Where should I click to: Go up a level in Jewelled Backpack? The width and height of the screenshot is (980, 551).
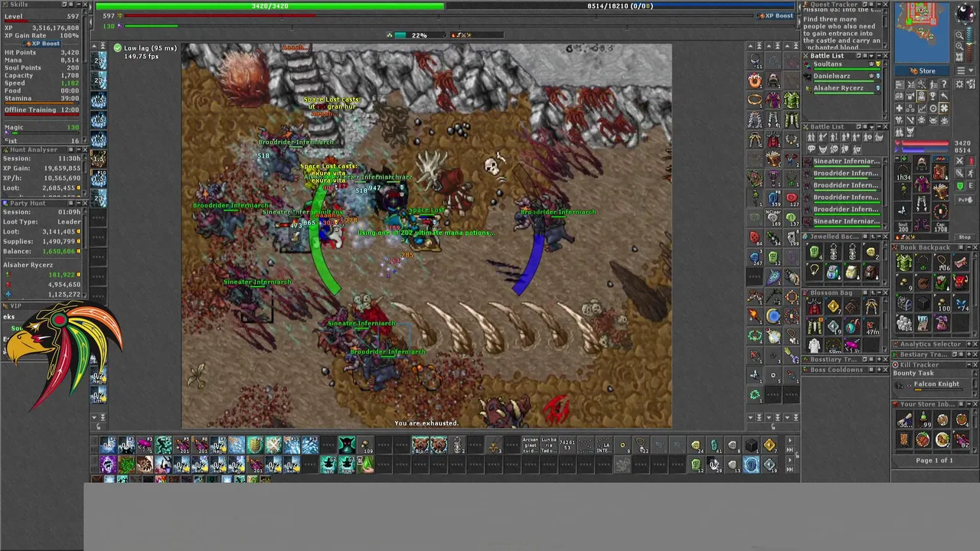click(873, 236)
